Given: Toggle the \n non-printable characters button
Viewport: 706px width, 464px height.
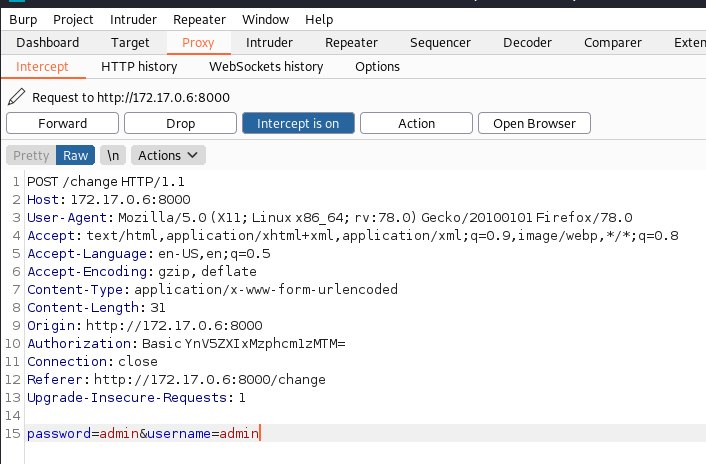Looking at the screenshot, I should coord(113,155).
